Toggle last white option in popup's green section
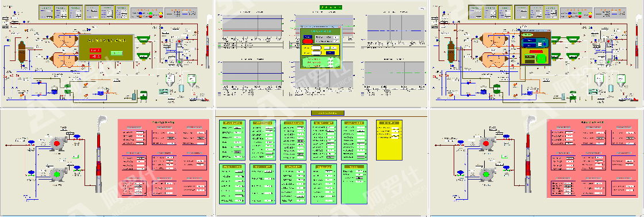This screenshot has height=217, width=644. pyautogui.click(x=331, y=66)
